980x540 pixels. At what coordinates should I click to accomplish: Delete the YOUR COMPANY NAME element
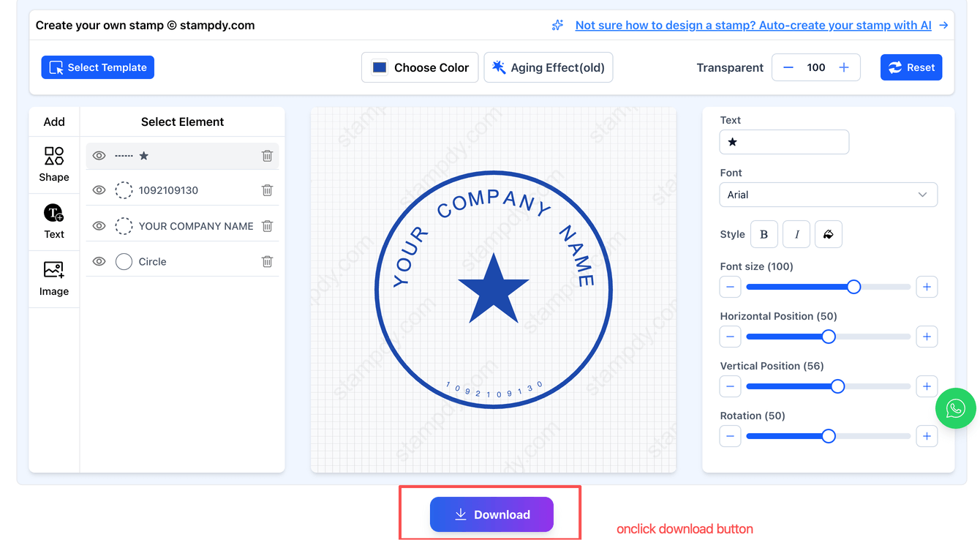[267, 226]
